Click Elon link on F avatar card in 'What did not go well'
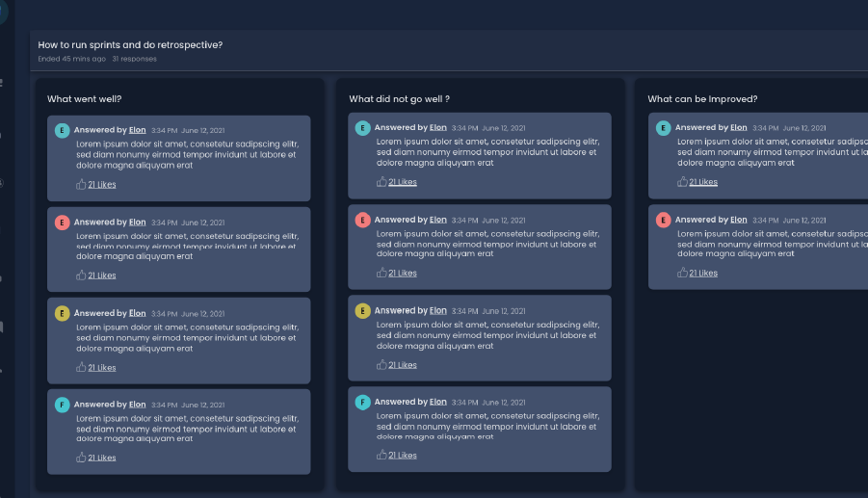This screenshot has width=868, height=498. pyautogui.click(x=438, y=402)
